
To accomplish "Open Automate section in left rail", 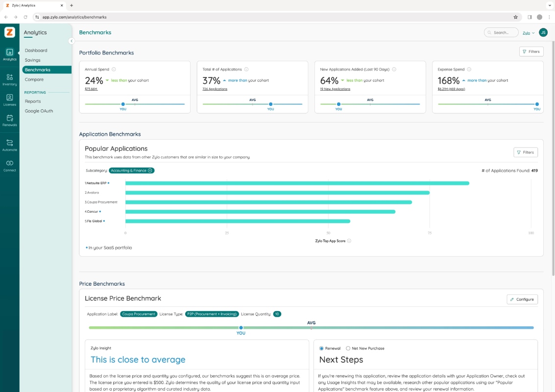I will [10, 145].
